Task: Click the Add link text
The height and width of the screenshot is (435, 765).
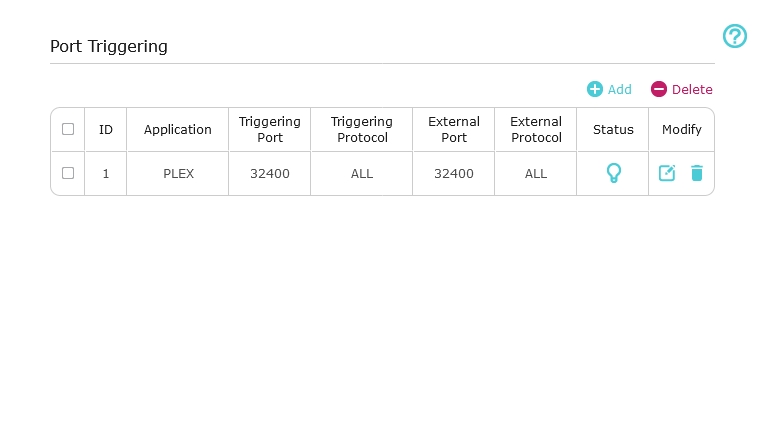Action: [620, 89]
